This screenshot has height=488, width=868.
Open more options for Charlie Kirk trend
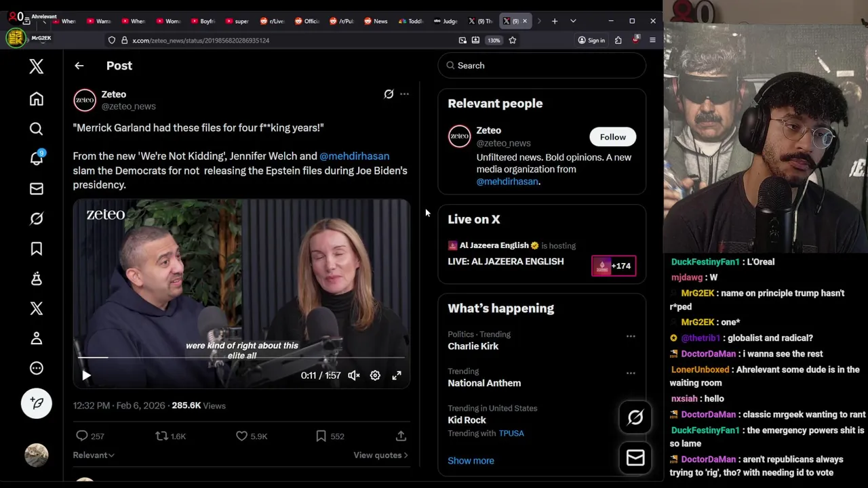[x=631, y=336]
